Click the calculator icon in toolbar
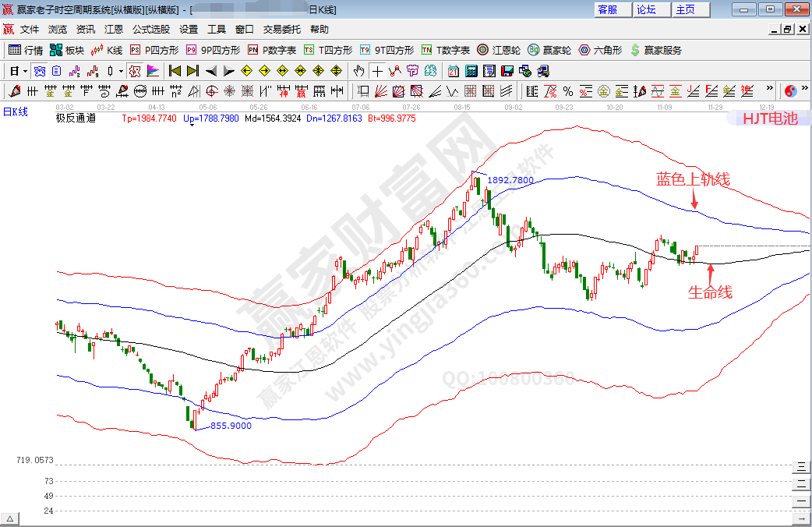 click(471, 70)
